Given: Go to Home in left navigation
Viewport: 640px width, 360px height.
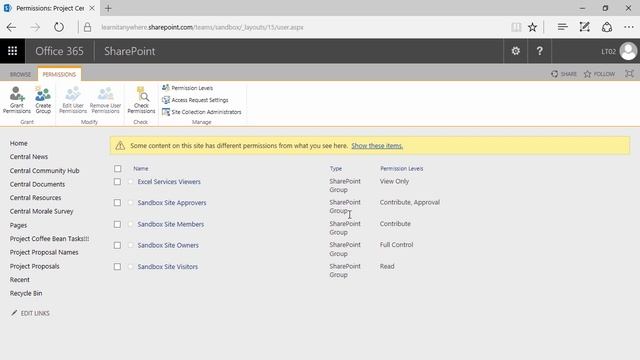Looking at the screenshot, I should (x=18, y=143).
